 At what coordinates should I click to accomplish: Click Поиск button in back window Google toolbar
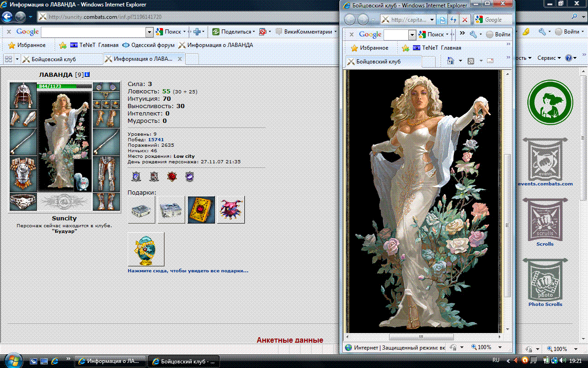[169, 32]
